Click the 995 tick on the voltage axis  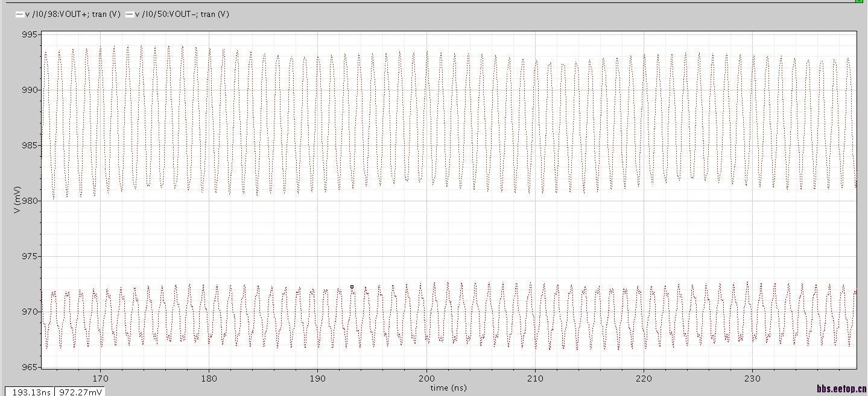point(31,35)
